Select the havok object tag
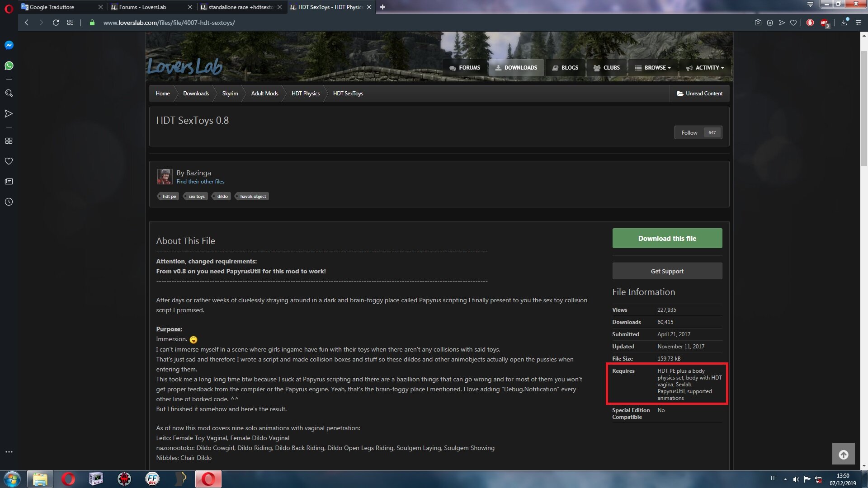The width and height of the screenshot is (868, 488). (252, 196)
